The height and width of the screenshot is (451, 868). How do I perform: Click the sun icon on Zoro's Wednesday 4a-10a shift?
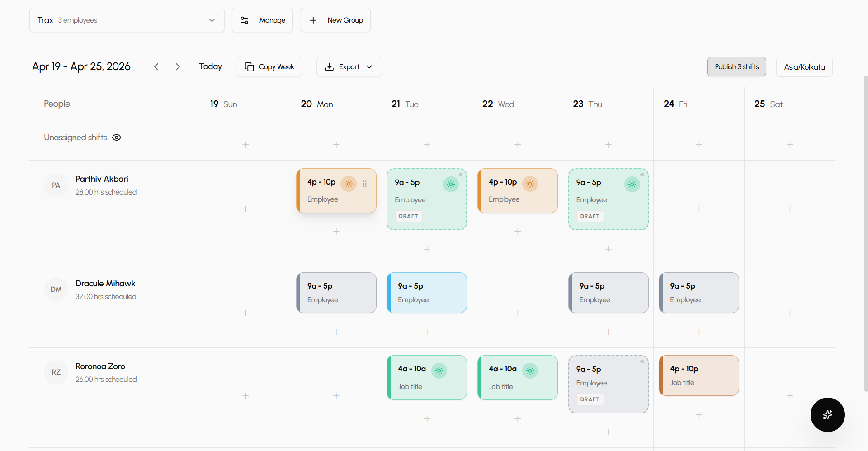(x=530, y=370)
